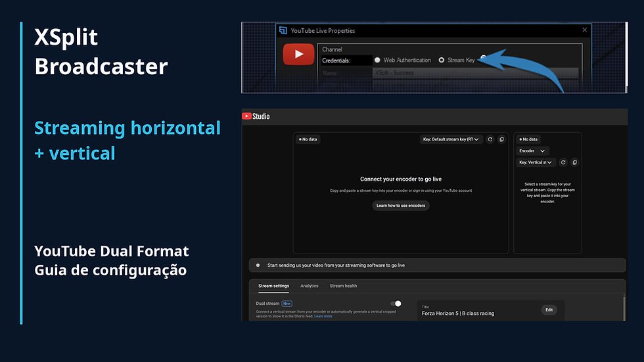This screenshot has height=362, width=644.
Task: Click the red YouTube play logo
Action: [x=298, y=54]
